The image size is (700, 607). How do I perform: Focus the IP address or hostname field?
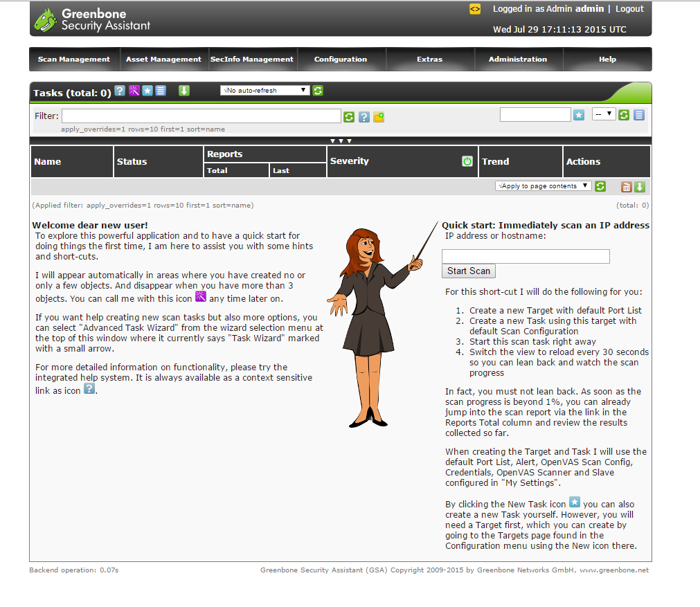click(x=526, y=256)
